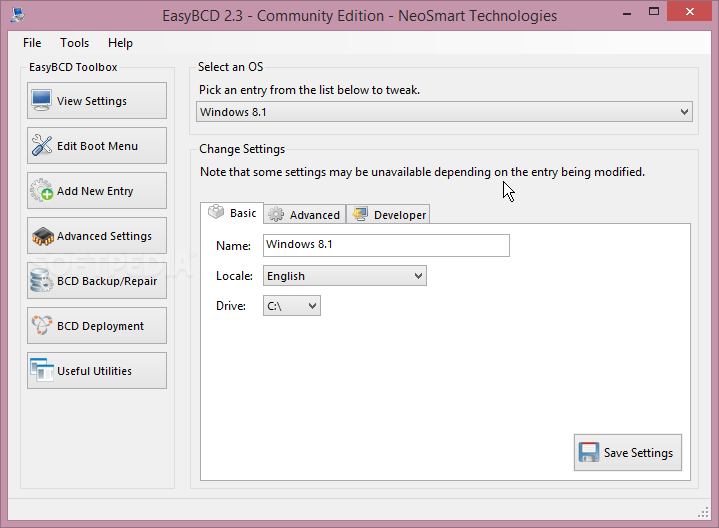Open the View Settings section
The image size is (719, 528).
(97, 100)
